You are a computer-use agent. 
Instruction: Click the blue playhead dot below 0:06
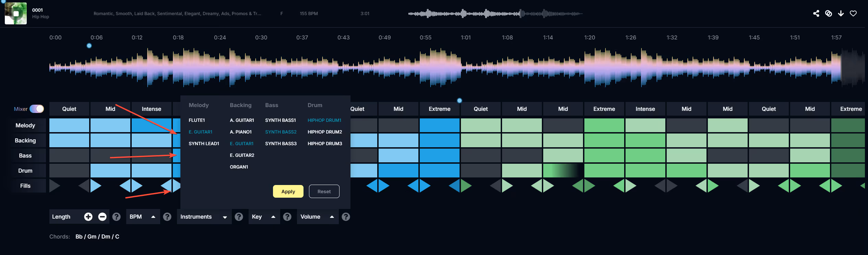(x=89, y=46)
